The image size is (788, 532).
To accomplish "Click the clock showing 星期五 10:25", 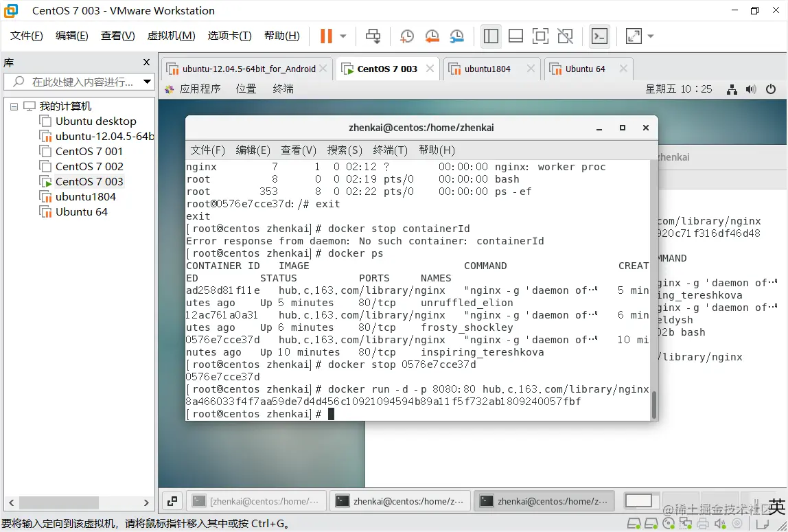I will click(678, 89).
